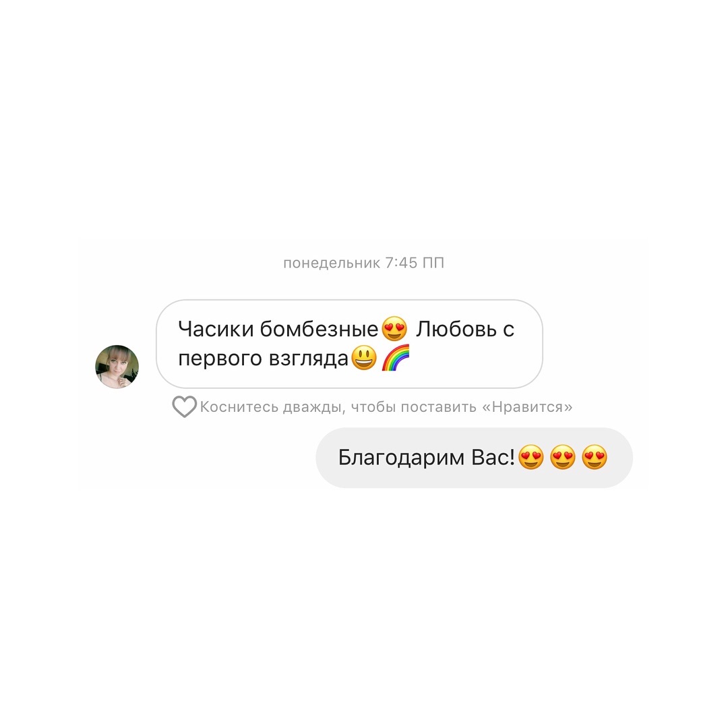
Task: Click the word «Часики» in the message
Action: point(216,329)
